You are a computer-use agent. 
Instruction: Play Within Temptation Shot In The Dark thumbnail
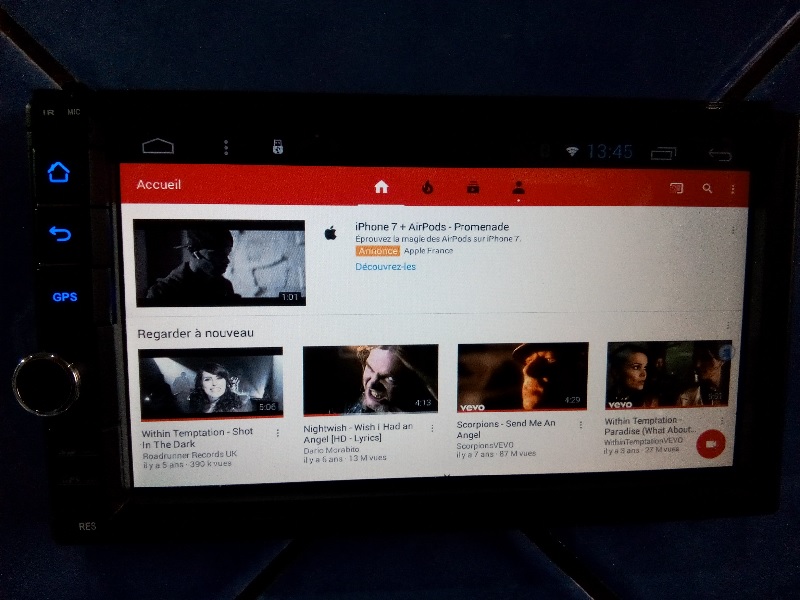click(211, 384)
